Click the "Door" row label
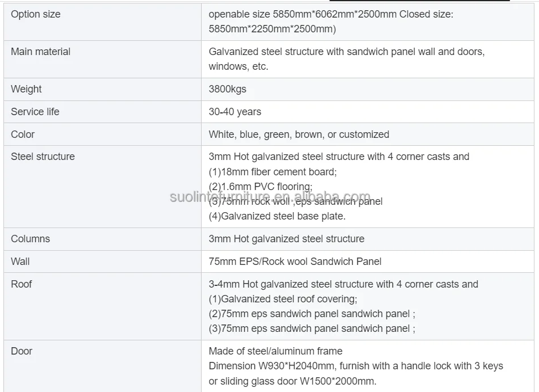 click(x=22, y=351)
